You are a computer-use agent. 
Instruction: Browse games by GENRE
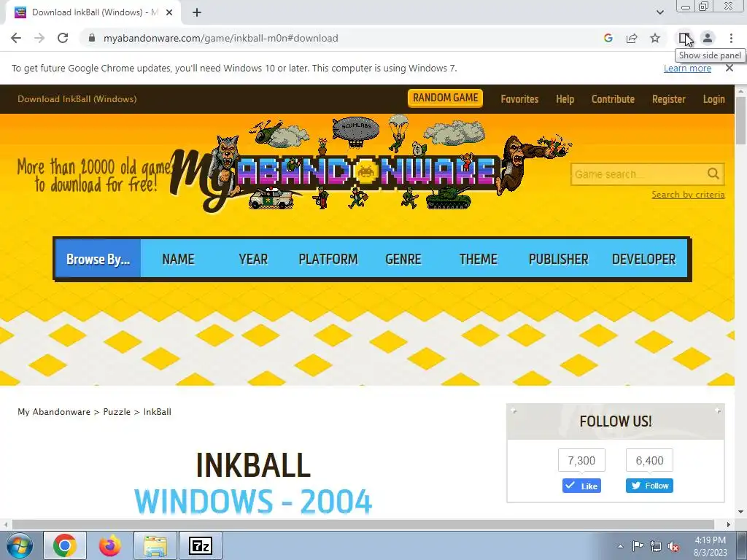[403, 259]
